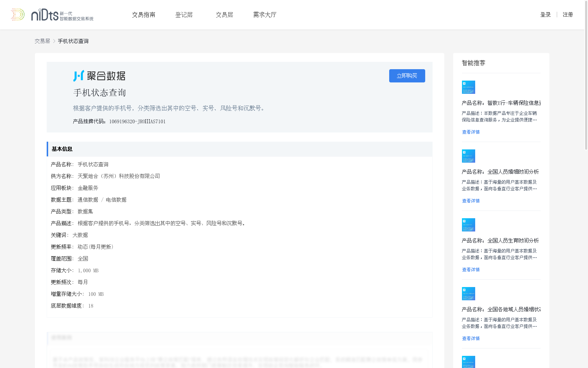Click the incremental storage 100 MB value
The image size is (588, 368).
96,294
